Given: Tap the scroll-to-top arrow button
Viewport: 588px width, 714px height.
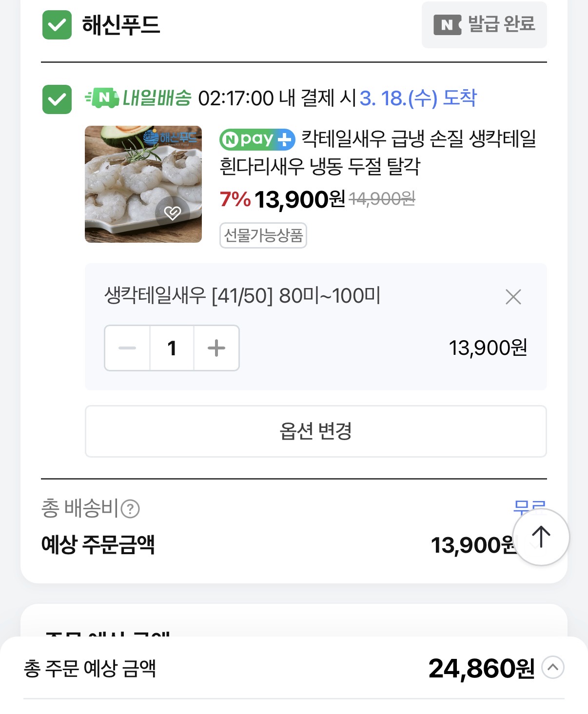Looking at the screenshot, I should point(541,537).
